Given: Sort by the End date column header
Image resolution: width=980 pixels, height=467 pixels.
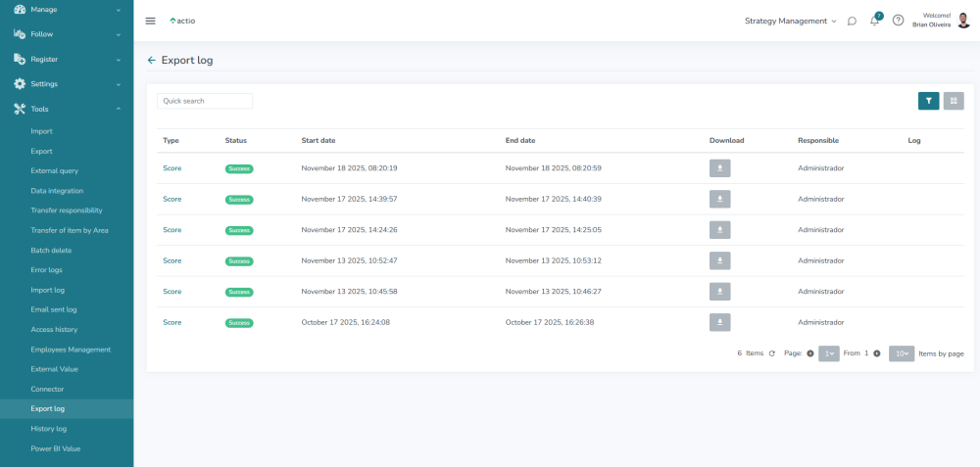Looking at the screenshot, I should tap(520, 140).
